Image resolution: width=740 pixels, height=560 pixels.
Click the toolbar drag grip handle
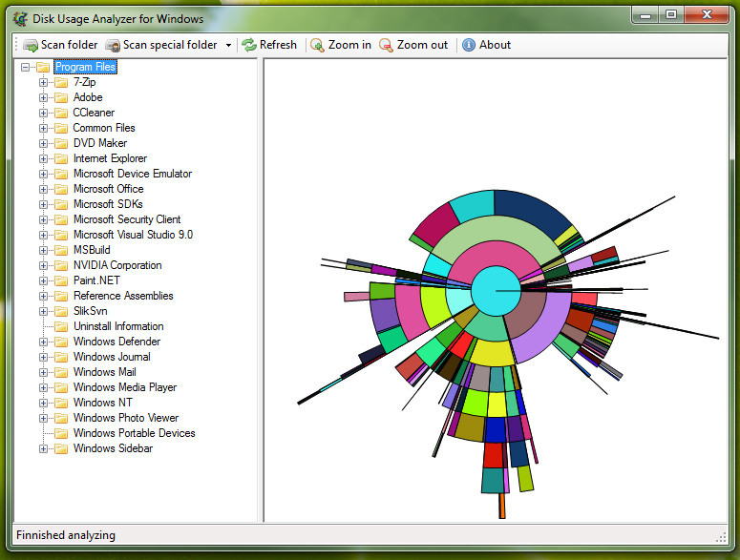click(17, 45)
